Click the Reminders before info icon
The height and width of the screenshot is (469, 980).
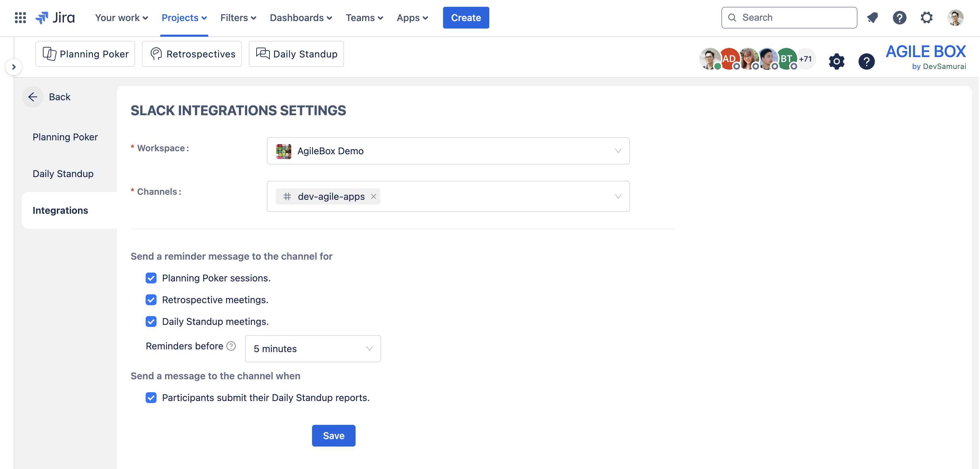(x=231, y=346)
